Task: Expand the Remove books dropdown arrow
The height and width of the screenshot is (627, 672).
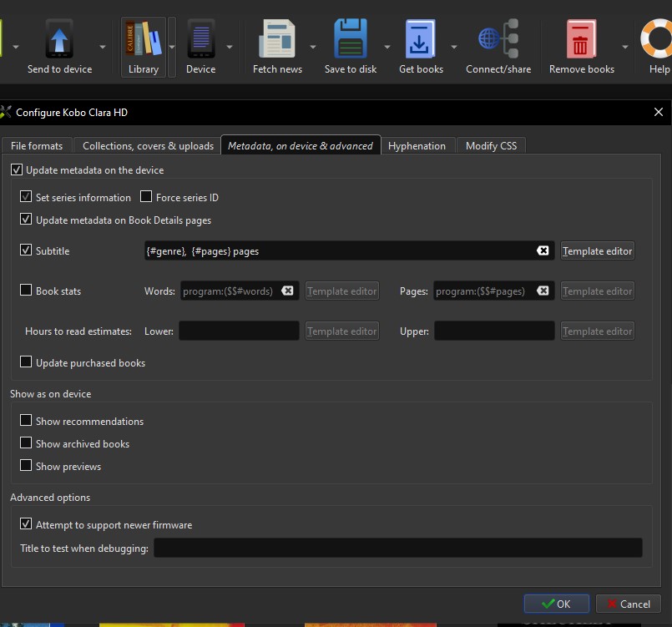Action: tap(625, 48)
